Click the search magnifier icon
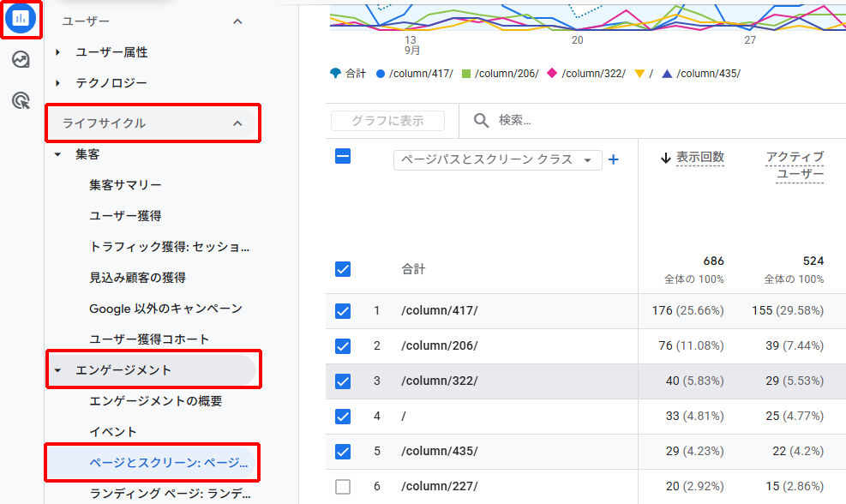 pos(481,120)
